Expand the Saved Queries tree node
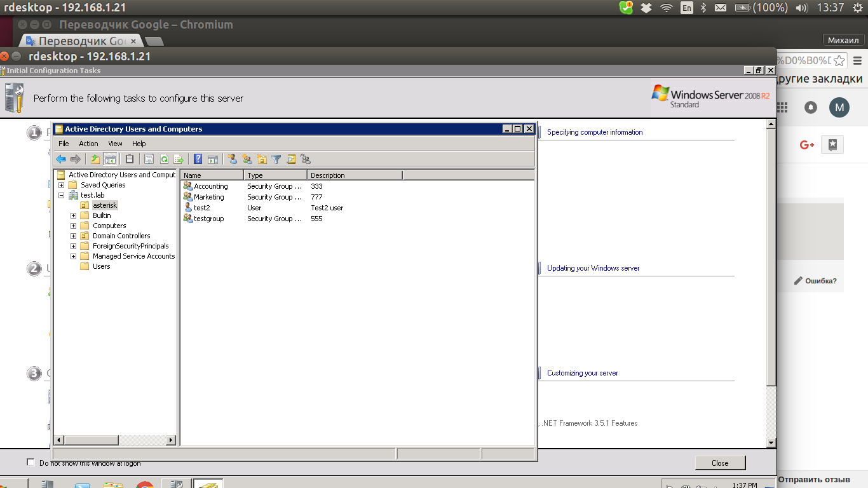The width and height of the screenshot is (868, 488). pos(61,185)
